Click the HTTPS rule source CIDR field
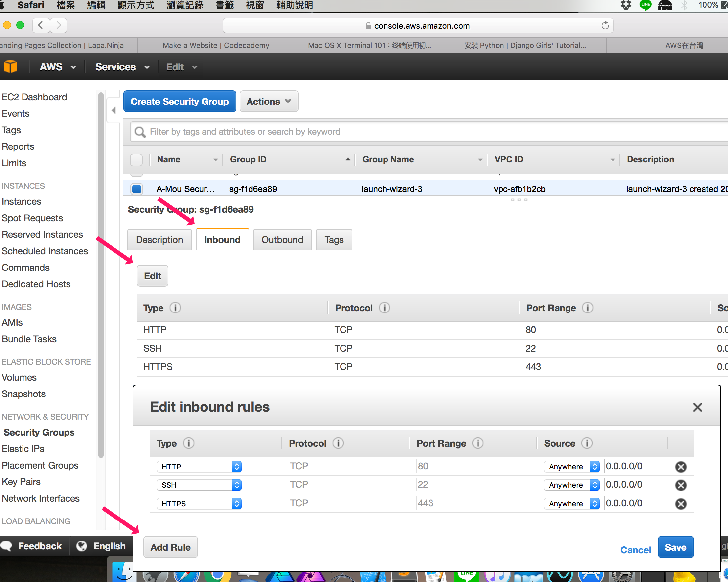The width and height of the screenshot is (728, 582). tap(634, 503)
